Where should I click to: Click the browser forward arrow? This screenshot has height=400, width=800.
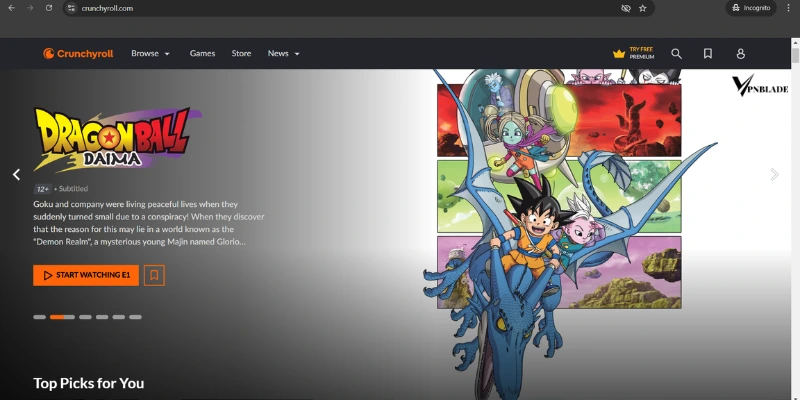(x=30, y=8)
